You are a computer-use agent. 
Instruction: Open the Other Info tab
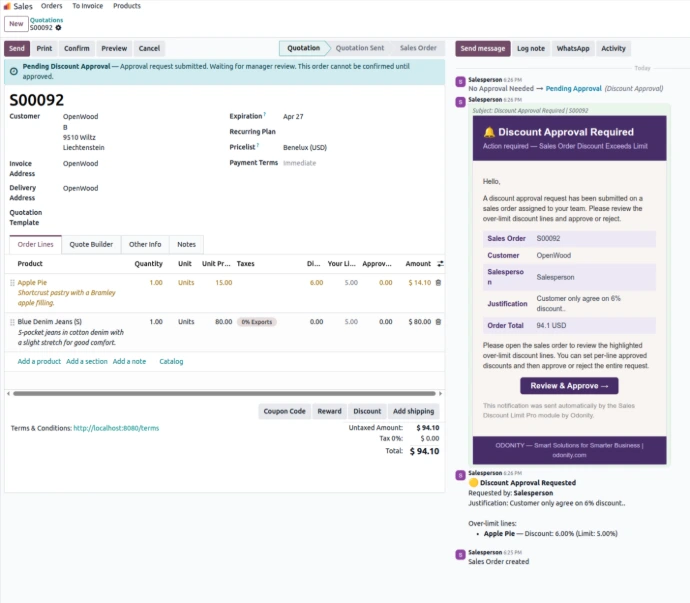[145, 244]
